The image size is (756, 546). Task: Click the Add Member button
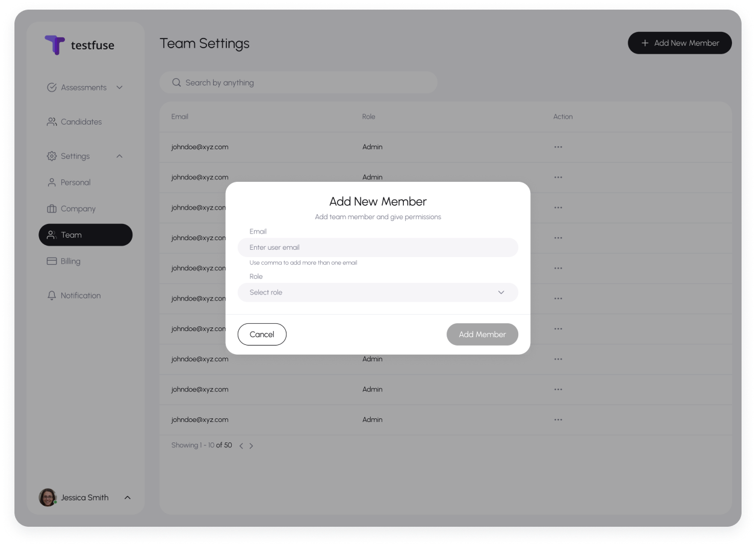pos(482,334)
